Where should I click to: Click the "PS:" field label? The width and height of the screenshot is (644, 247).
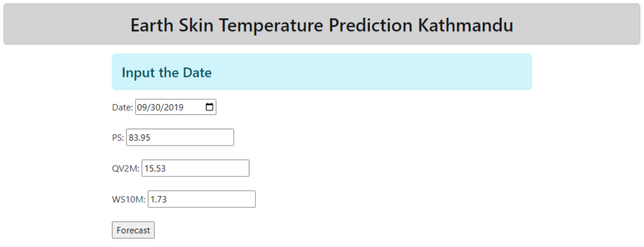(118, 137)
